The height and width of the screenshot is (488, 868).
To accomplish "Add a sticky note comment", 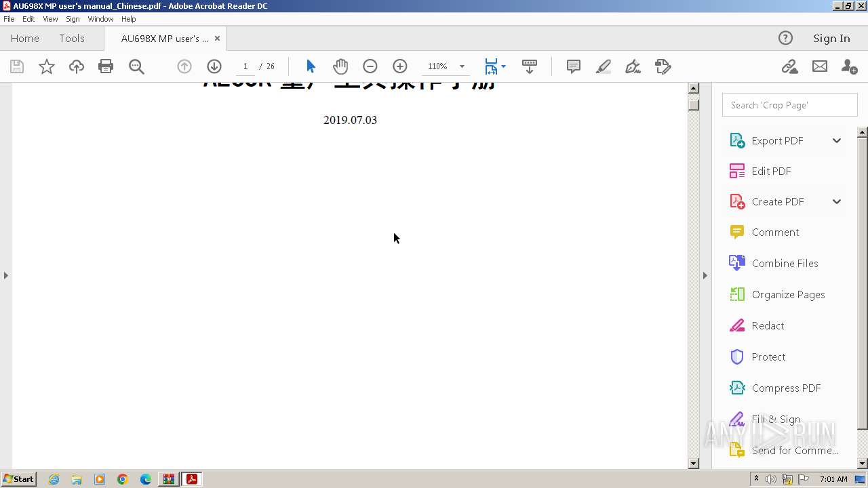I will click(574, 66).
